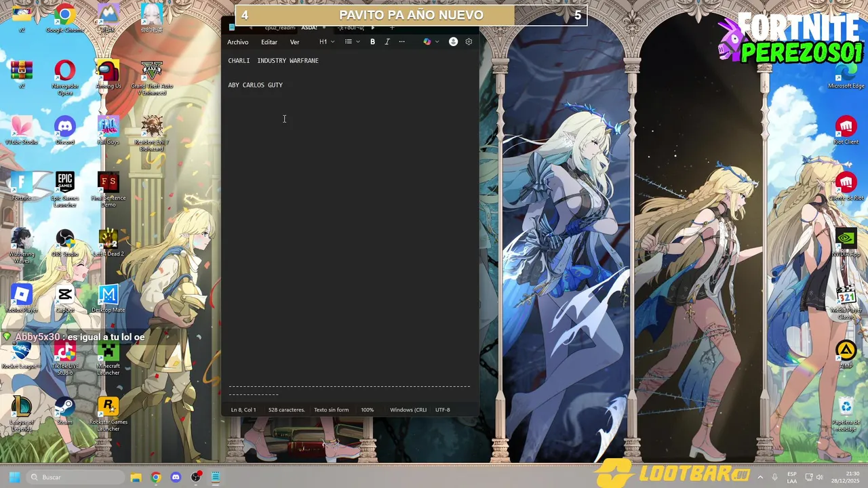The image size is (868, 488).
Task: Toggle bold formatting in Notepad
Action: tap(372, 42)
